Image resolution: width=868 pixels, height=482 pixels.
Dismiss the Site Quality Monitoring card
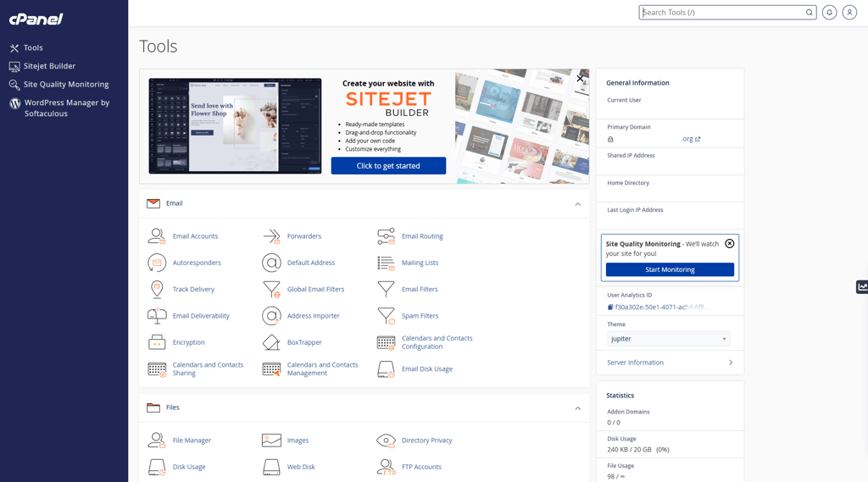coord(730,243)
